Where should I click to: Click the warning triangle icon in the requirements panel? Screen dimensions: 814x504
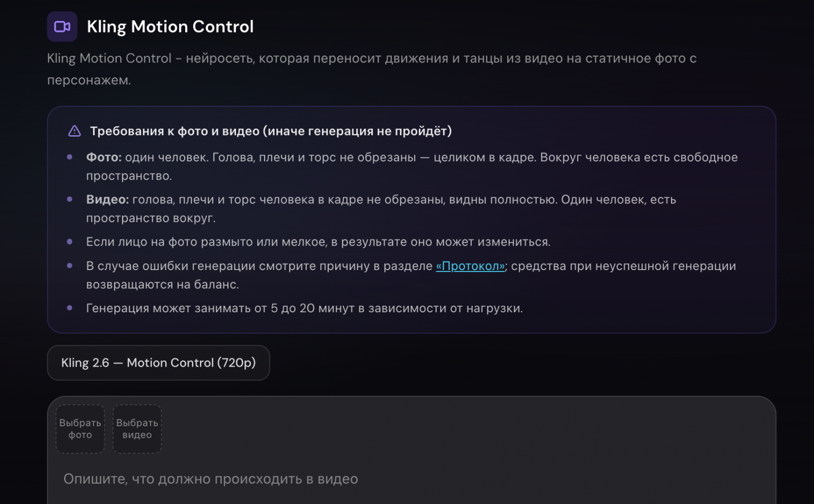(74, 131)
